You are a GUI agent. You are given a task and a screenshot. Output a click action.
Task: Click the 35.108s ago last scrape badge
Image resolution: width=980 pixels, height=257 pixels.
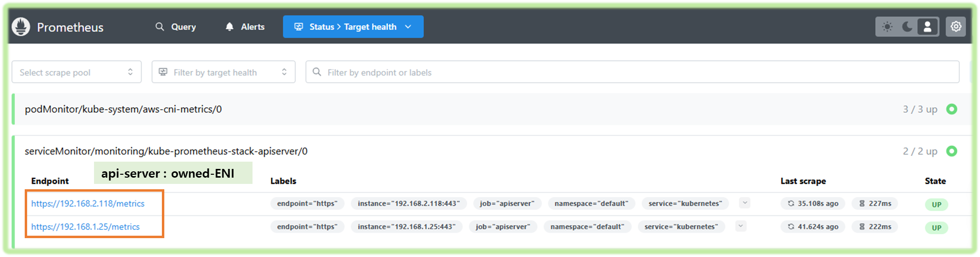(813, 203)
